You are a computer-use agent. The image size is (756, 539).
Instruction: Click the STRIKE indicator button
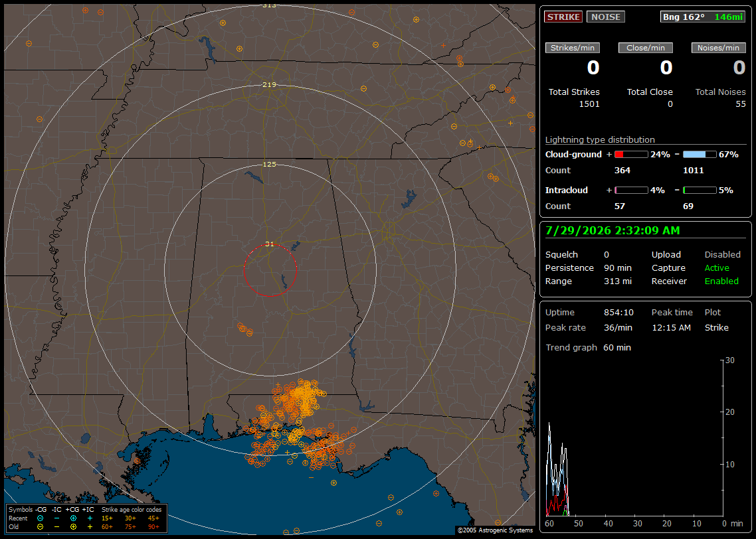coord(563,17)
